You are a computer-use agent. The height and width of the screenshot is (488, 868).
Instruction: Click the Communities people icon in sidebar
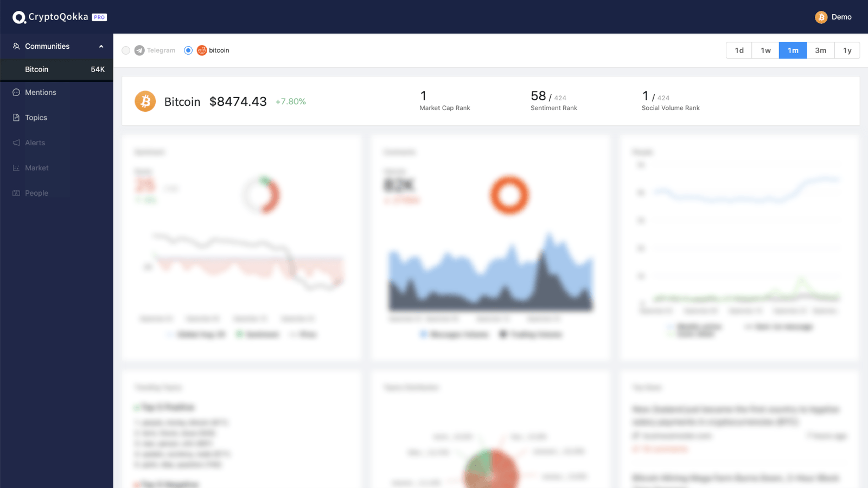(16, 46)
